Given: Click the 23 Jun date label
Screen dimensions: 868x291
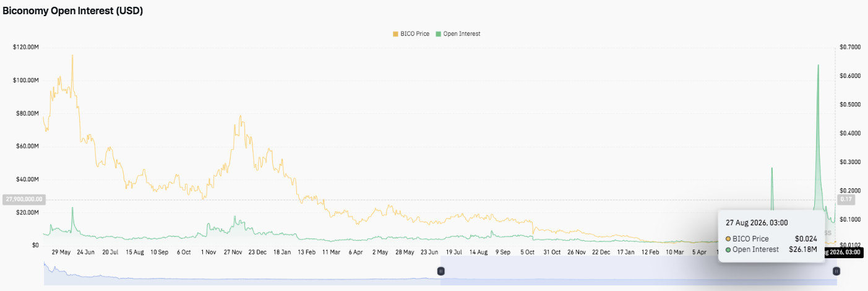Looking at the screenshot, I should click(429, 253).
